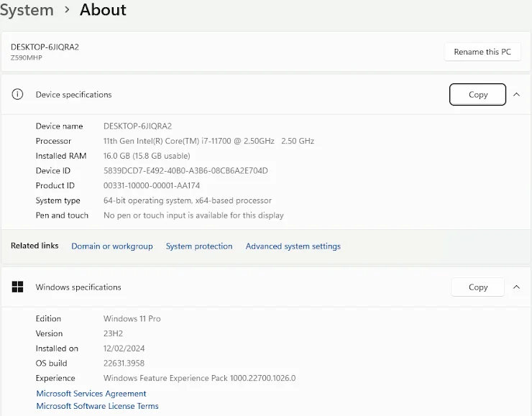Open Domain or workgroup link
Image resolution: width=532 pixels, height=416 pixels.
point(112,246)
